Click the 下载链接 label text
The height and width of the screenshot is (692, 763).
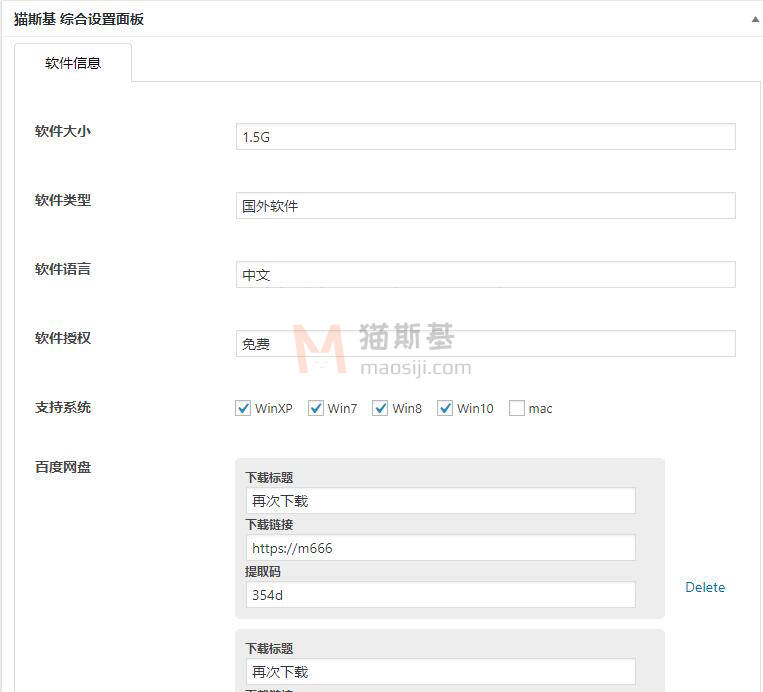click(269, 525)
